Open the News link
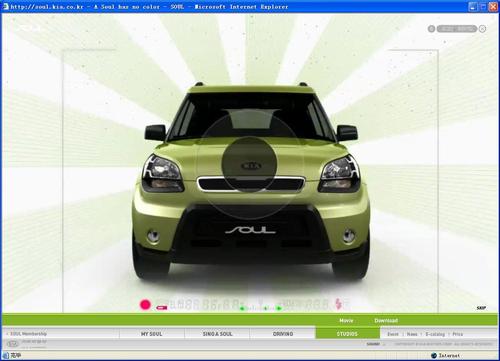 [x=412, y=334]
